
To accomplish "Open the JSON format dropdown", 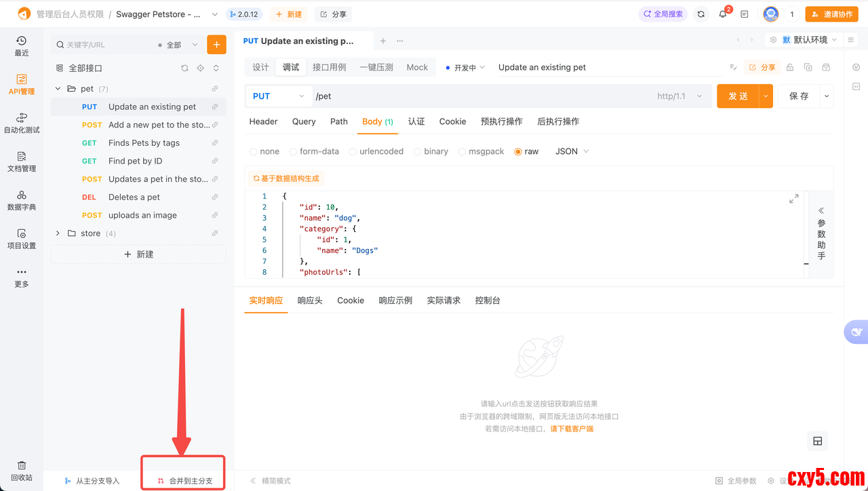I will pos(572,151).
